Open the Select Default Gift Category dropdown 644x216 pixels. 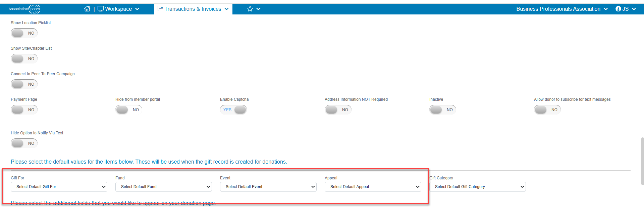coord(478,187)
